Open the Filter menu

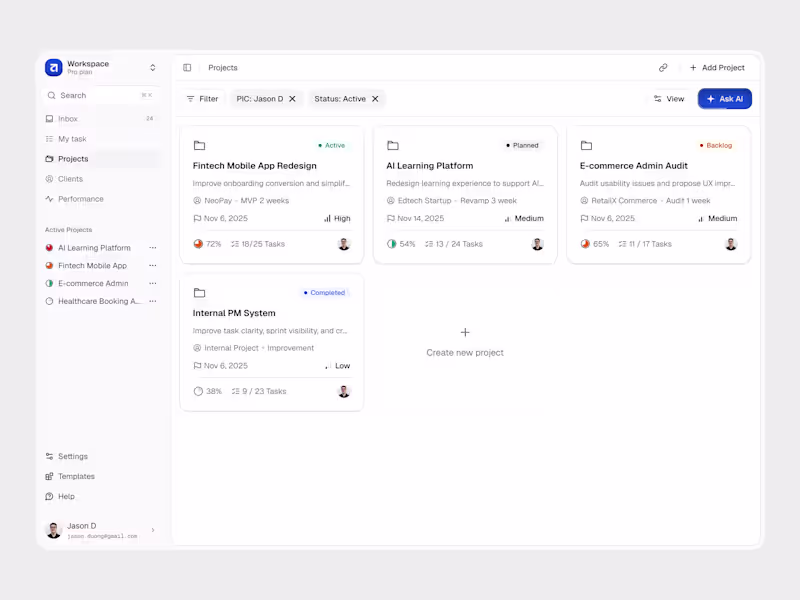pyautogui.click(x=204, y=99)
